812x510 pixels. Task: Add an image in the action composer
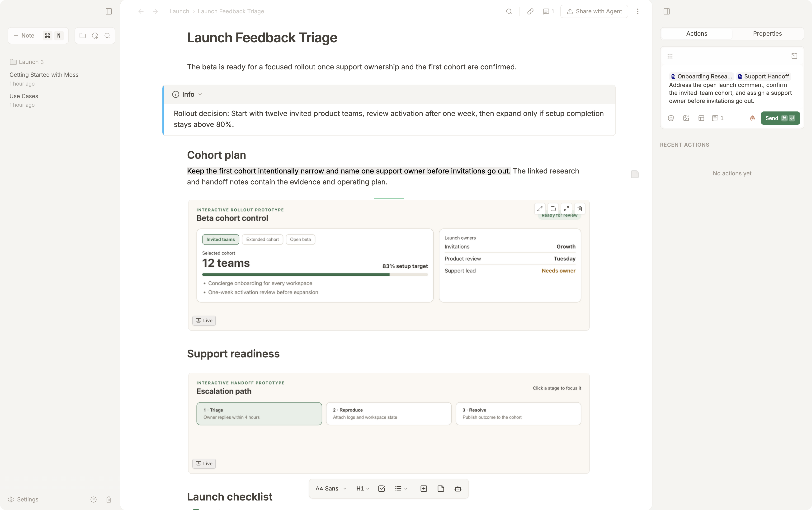686,118
